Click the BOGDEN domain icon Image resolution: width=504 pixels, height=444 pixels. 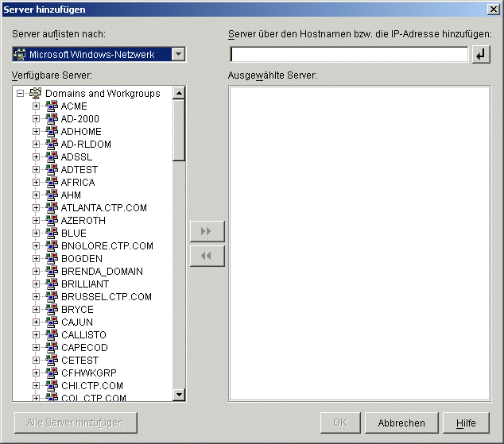point(52,258)
